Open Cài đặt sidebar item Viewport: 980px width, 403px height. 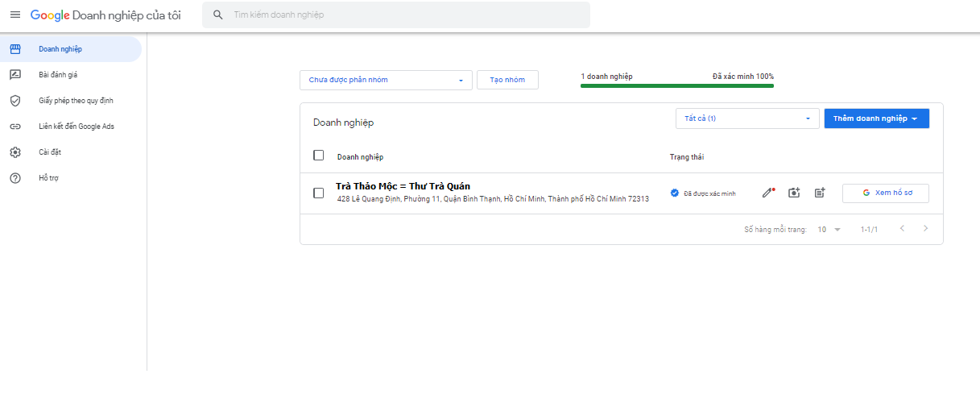pyautogui.click(x=71, y=152)
